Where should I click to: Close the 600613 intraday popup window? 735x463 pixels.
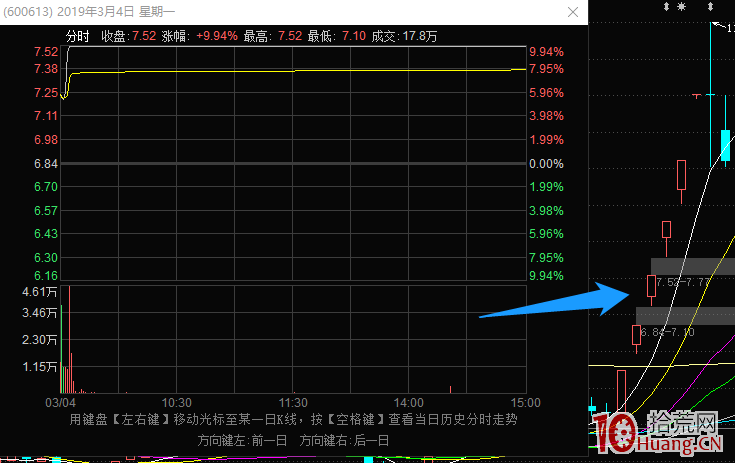point(573,12)
